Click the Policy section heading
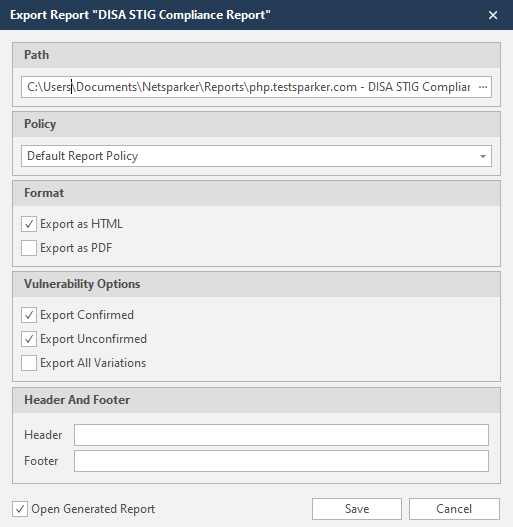Image resolution: width=513 pixels, height=527 pixels. point(40,124)
